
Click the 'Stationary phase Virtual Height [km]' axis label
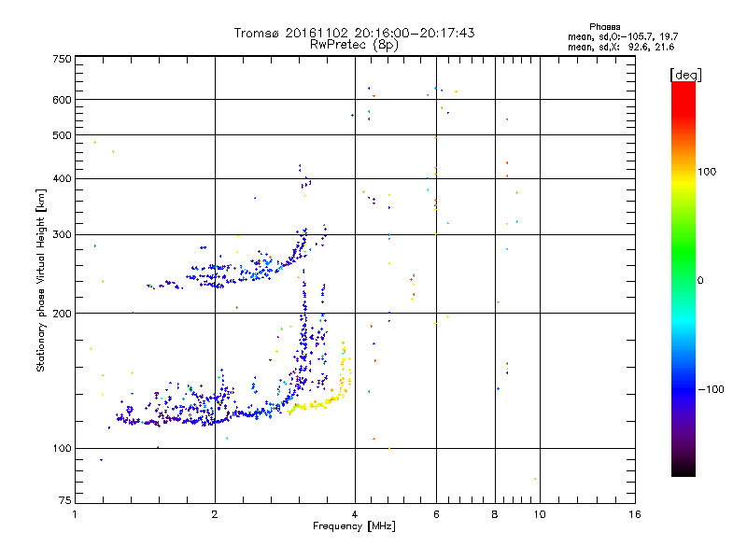click(41, 280)
